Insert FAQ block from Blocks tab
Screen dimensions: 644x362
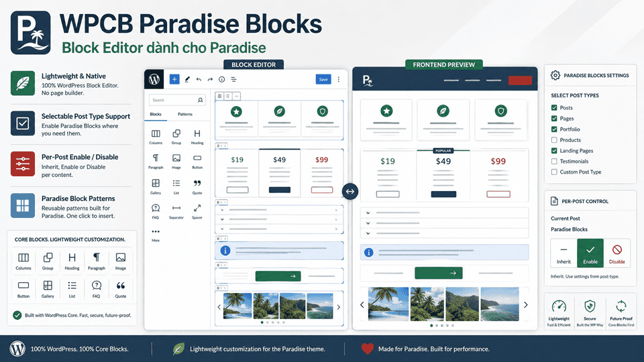tap(156, 211)
